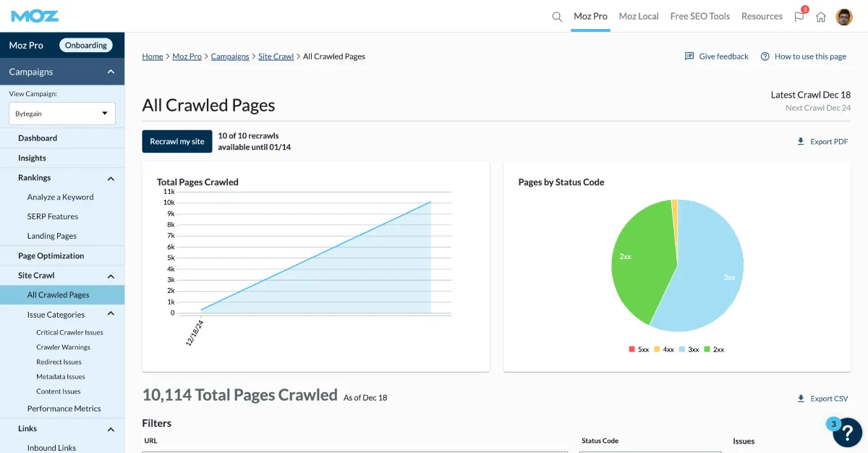
Task: Click the MOZ logo in the header
Action: [34, 15]
